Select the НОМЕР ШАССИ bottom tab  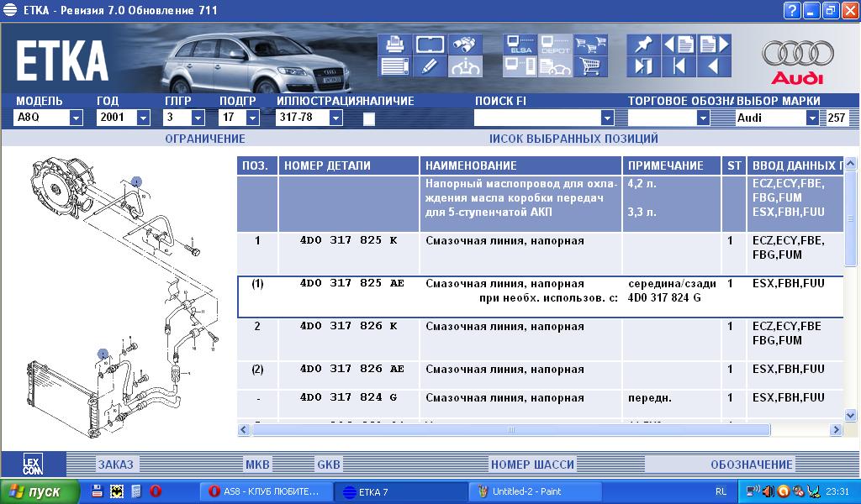point(532,465)
